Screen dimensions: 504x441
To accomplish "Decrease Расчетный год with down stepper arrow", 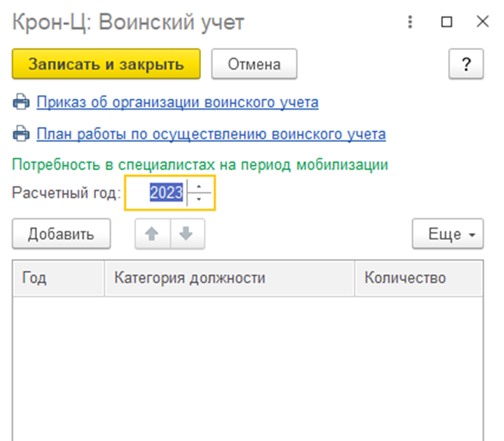I will pos(199,199).
